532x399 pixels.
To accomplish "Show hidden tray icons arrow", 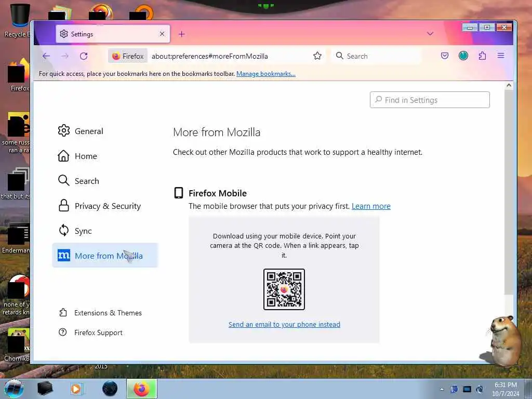I will pos(442,389).
